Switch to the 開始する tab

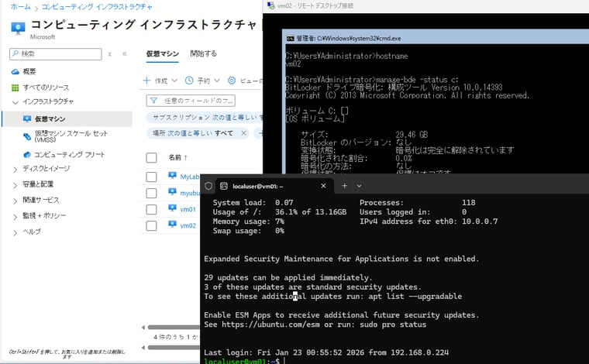coord(203,53)
